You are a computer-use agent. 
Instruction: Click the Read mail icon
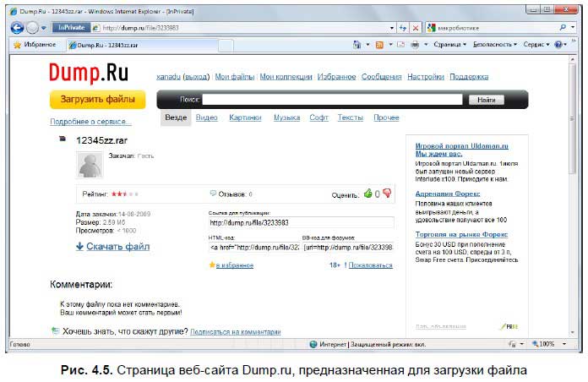[401, 45]
